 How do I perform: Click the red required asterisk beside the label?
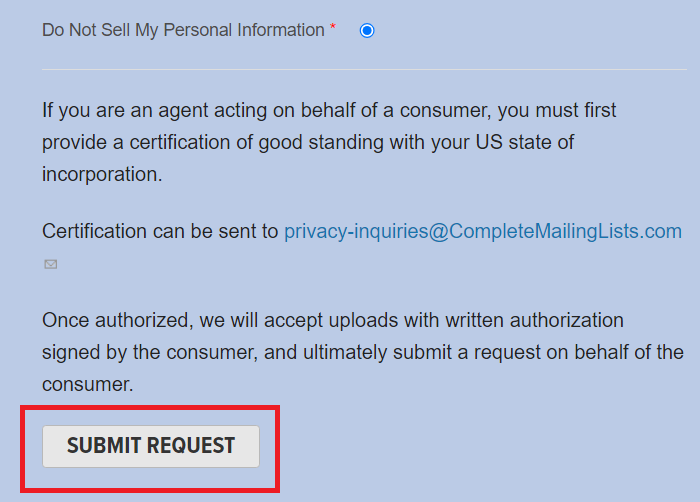tap(333, 27)
